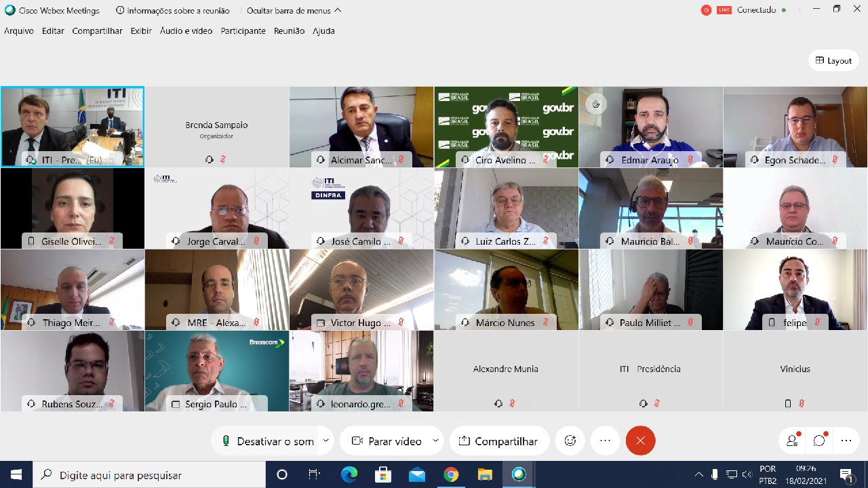The width and height of the screenshot is (868, 488).
Task: Select Sergio Paulo video thumbnail
Action: (217, 371)
